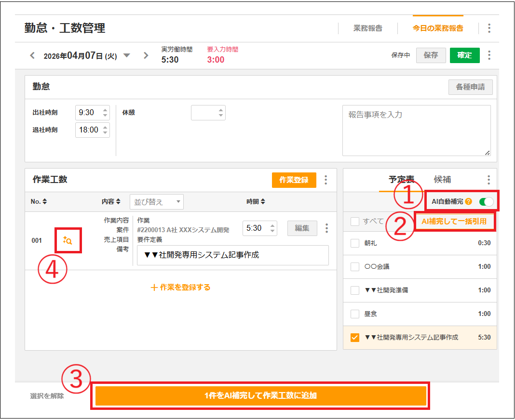Open the top header three-dot menu
Image resolution: width=515 pixels, height=420 pixels.
489,28
